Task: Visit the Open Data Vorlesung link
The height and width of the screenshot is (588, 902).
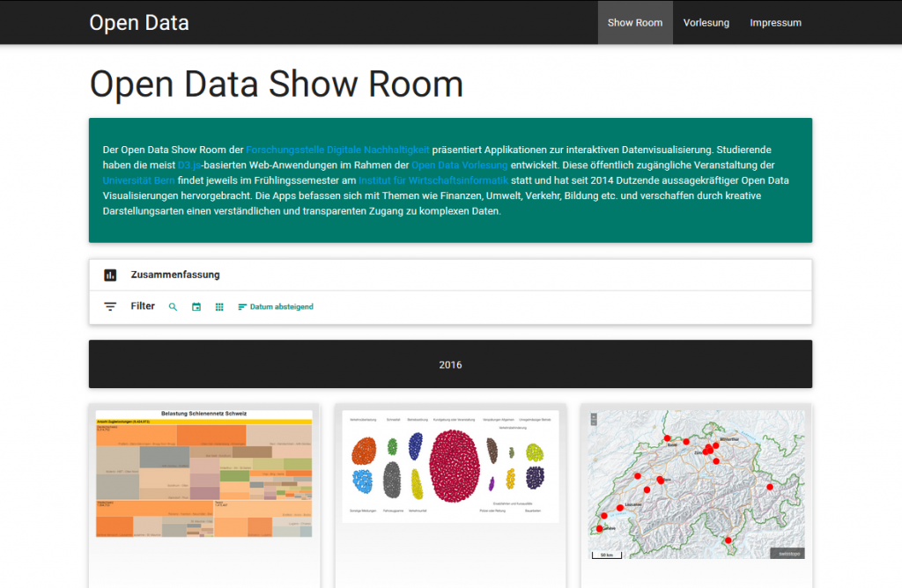Action: click(459, 165)
